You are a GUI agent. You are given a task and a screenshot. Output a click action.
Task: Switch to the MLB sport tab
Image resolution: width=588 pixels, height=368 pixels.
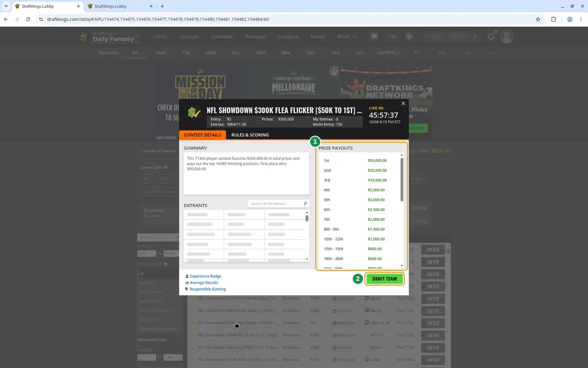(161, 53)
